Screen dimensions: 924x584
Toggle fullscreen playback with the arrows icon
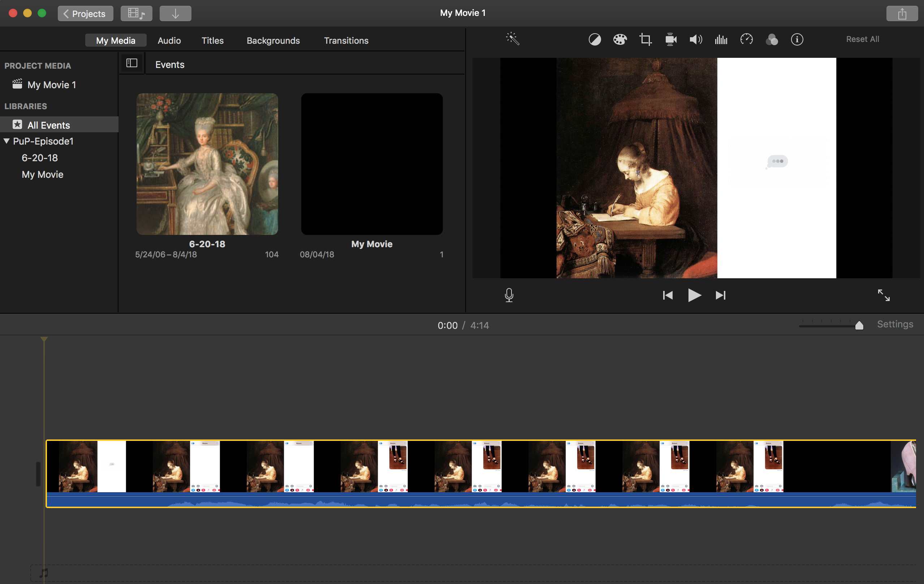coord(883,295)
